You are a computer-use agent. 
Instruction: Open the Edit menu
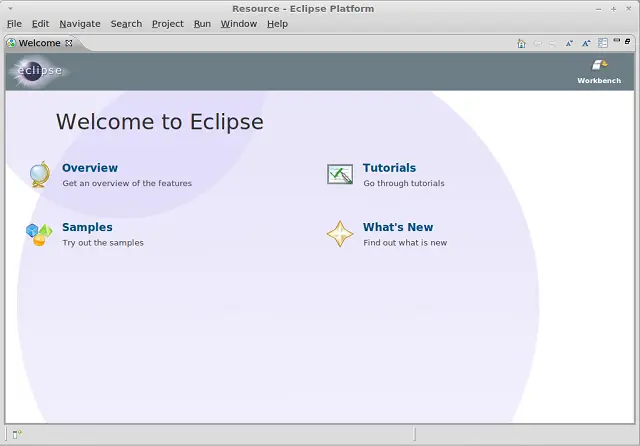tap(40, 24)
